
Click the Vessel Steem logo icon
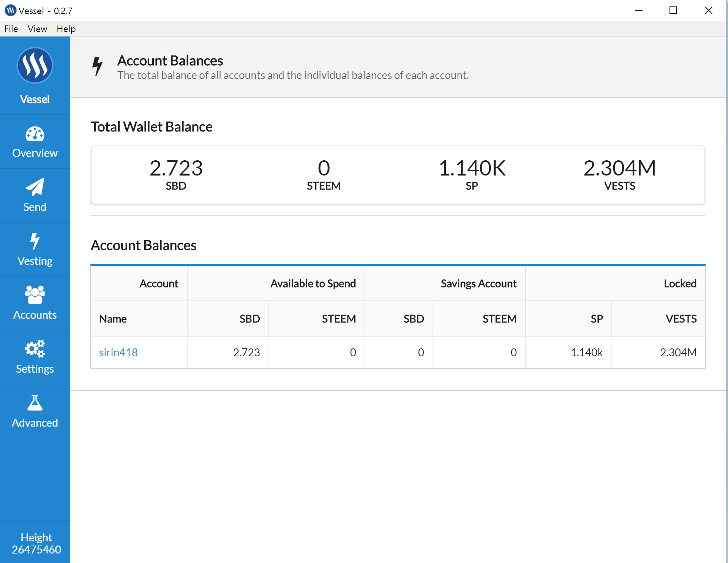pos(35,66)
